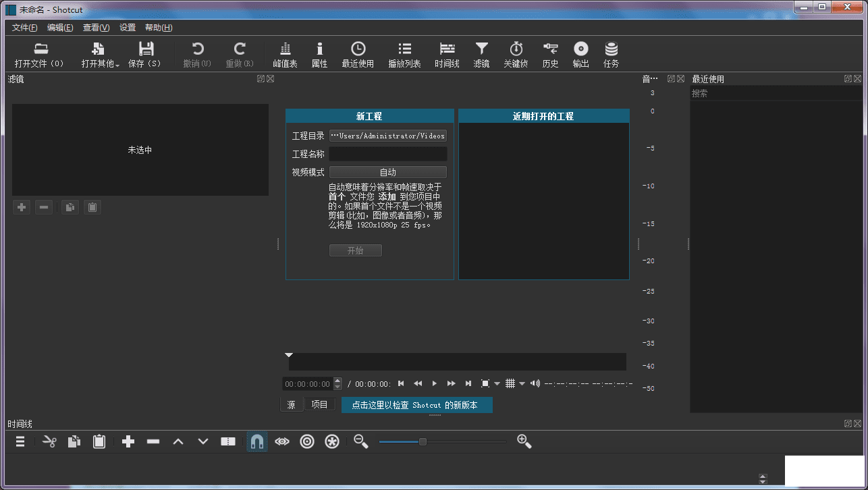Click the timeline append plus icon
868x490 pixels.
(x=128, y=442)
